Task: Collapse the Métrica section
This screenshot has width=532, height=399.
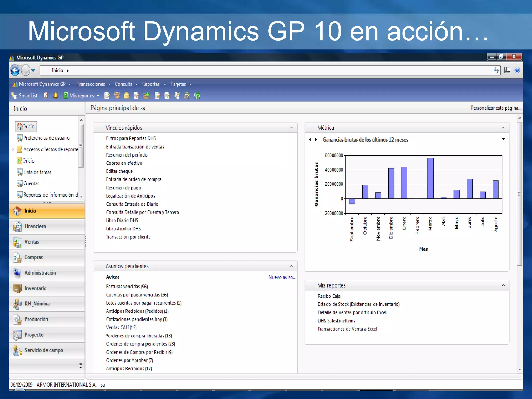Action: pos(503,128)
